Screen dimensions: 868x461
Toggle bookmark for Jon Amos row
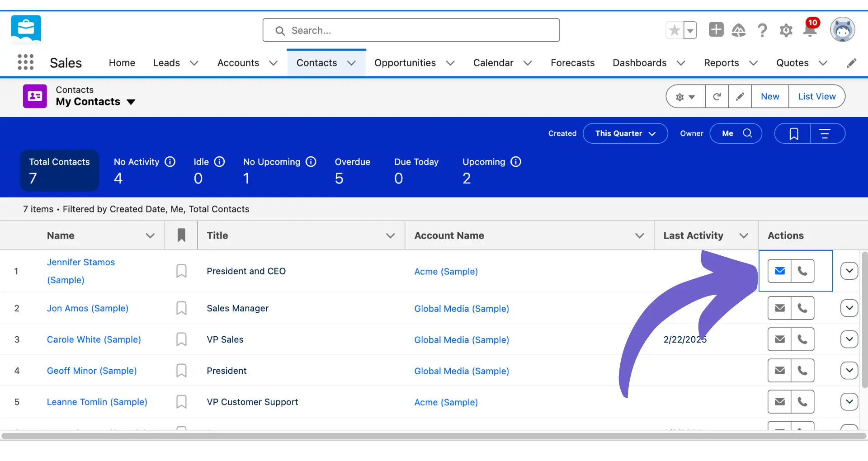point(181,308)
